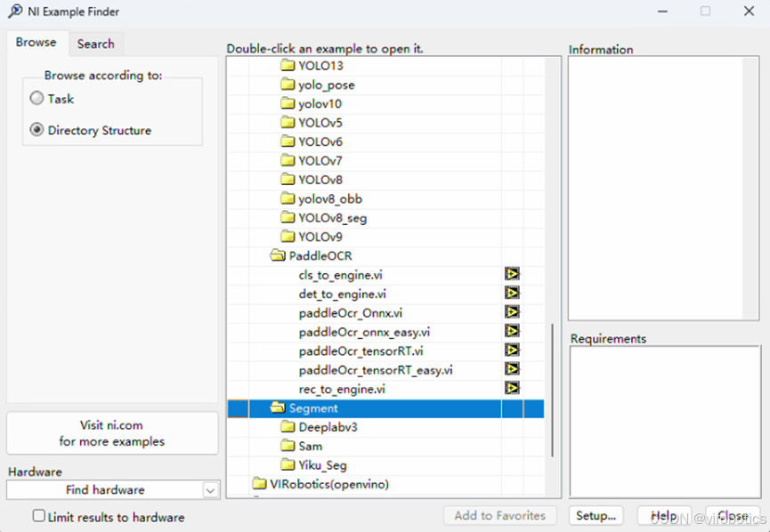This screenshot has width=770, height=532.
Task: Click the Help button
Action: pyautogui.click(x=664, y=515)
